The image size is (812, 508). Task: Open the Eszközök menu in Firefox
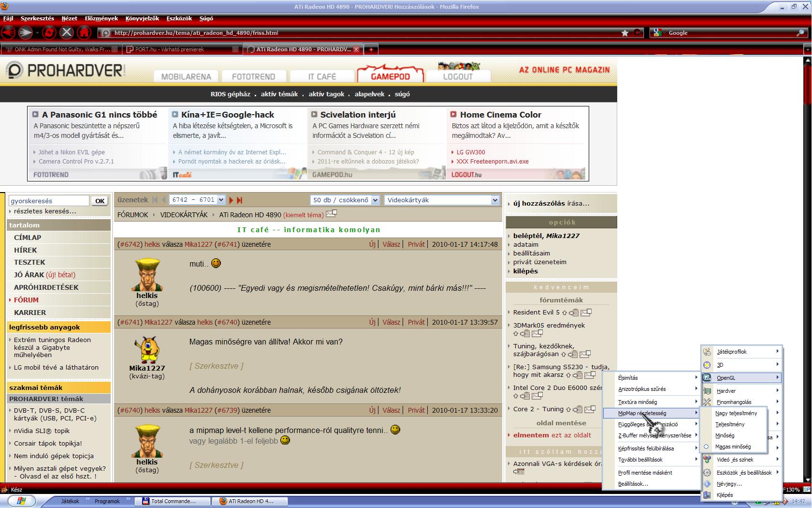tap(179, 18)
